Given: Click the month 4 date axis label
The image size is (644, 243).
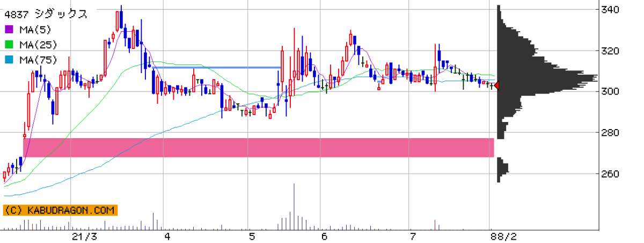Looking at the screenshot, I should [x=167, y=236].
